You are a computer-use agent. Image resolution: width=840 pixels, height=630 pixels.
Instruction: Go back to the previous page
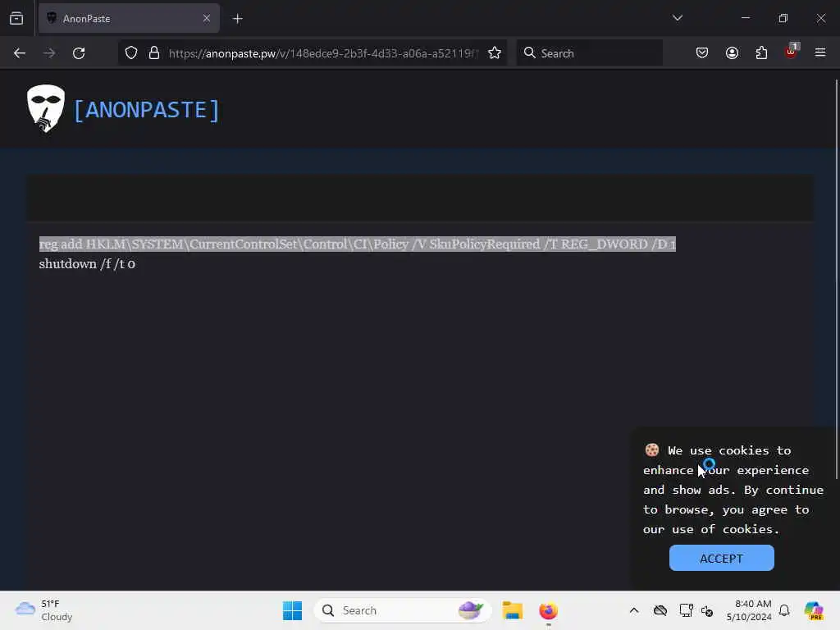tap(20, 53)
